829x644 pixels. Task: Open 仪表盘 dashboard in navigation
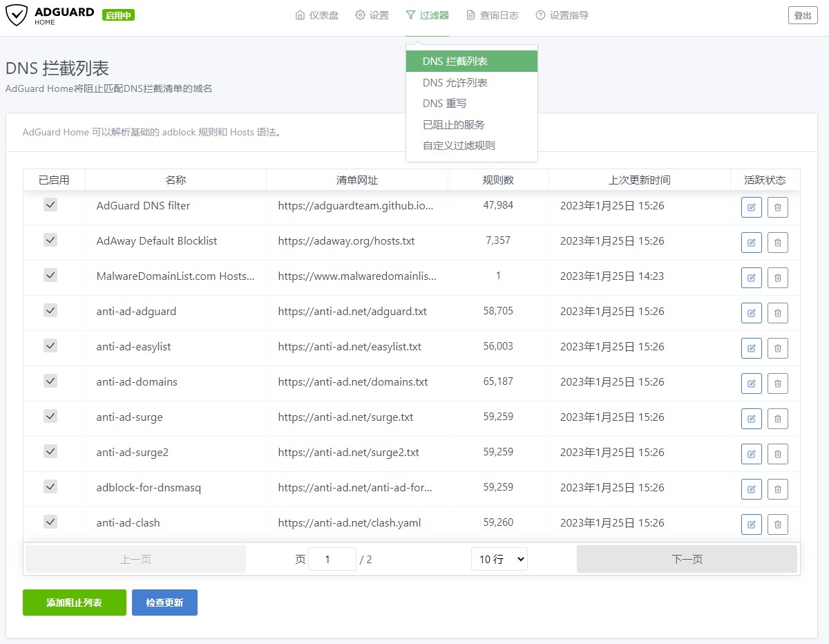[317, 15]
